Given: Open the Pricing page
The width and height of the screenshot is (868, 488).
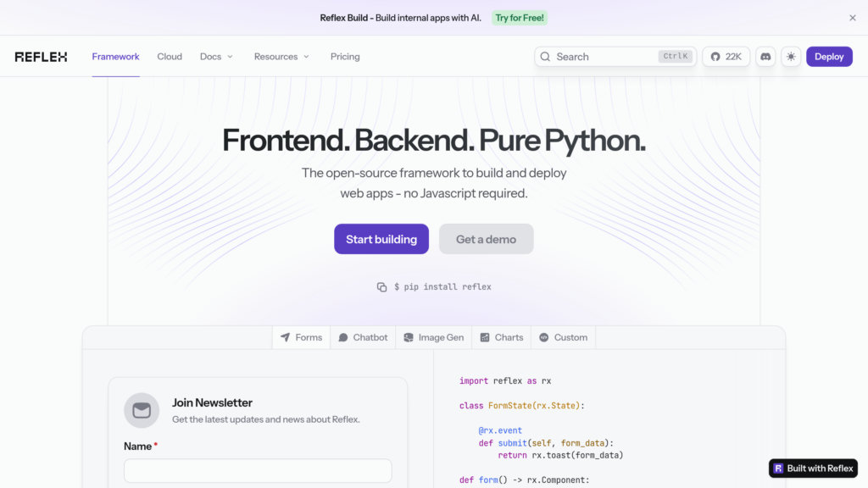Looking at the screenshot, I should point(345,57).
